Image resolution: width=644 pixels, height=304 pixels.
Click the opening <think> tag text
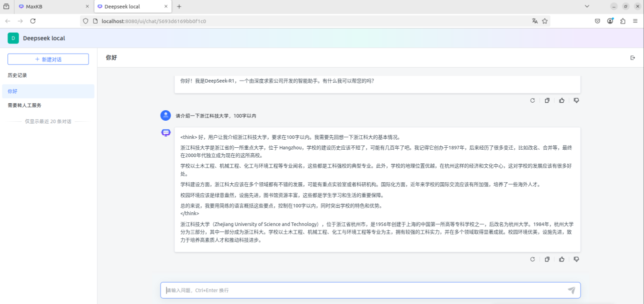(x=188, y=137)
